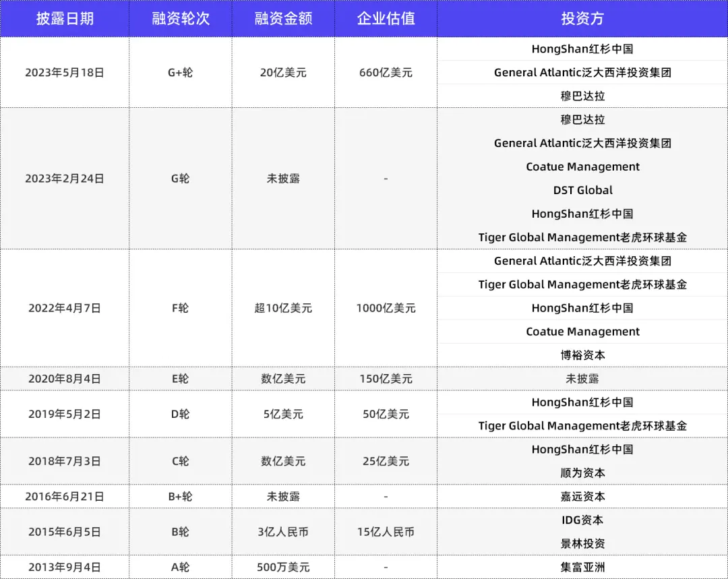Viewport: 728px width, 579px height.
Task: Select the IDG资本 investor cell
Action: click(x=582, y=520)
